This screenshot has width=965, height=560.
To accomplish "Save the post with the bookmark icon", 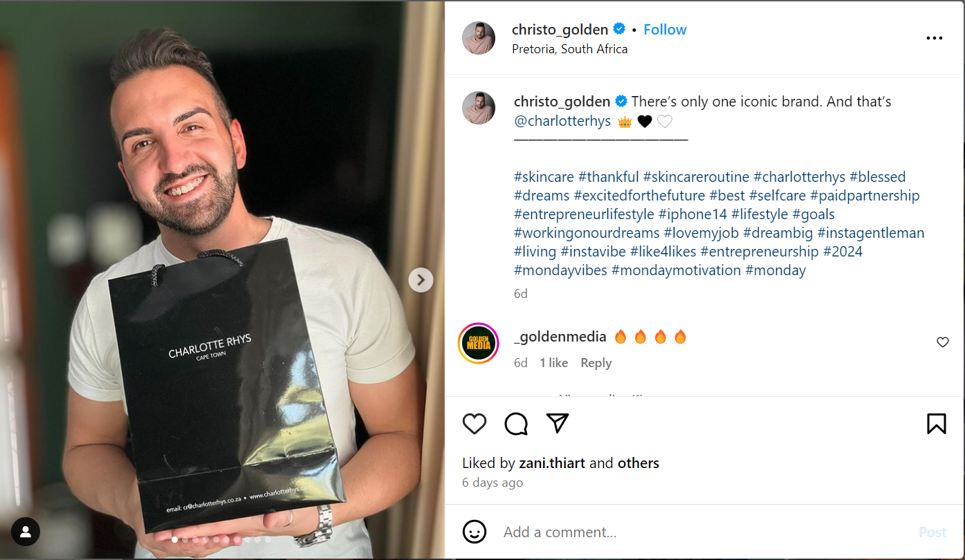I will [x=936, y=423].
